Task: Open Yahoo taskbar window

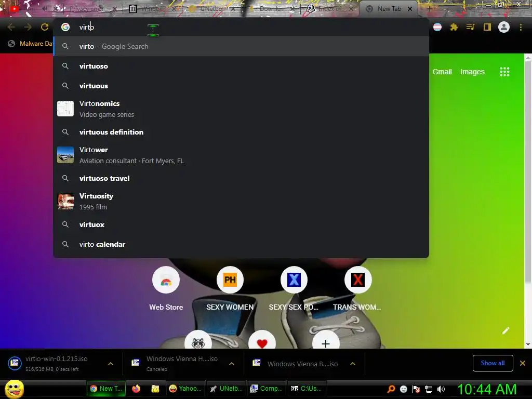Action: [x=185, y=389]
